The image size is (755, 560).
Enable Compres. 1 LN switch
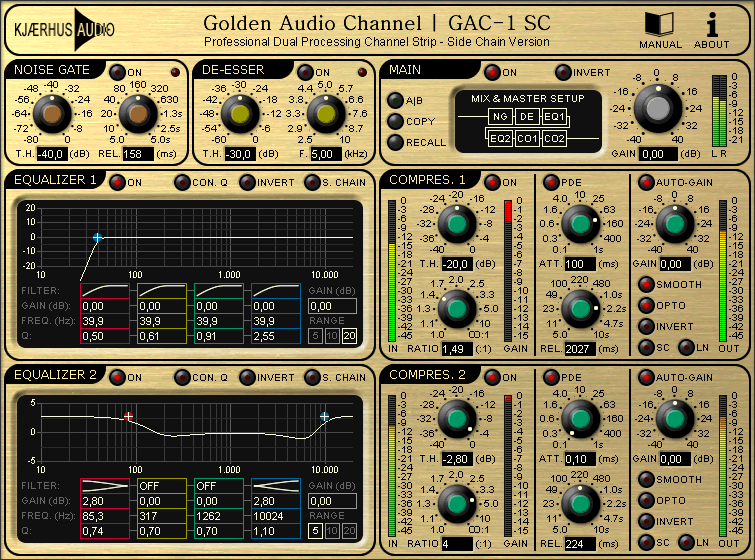pyautogui.click(x=686, y=347)
